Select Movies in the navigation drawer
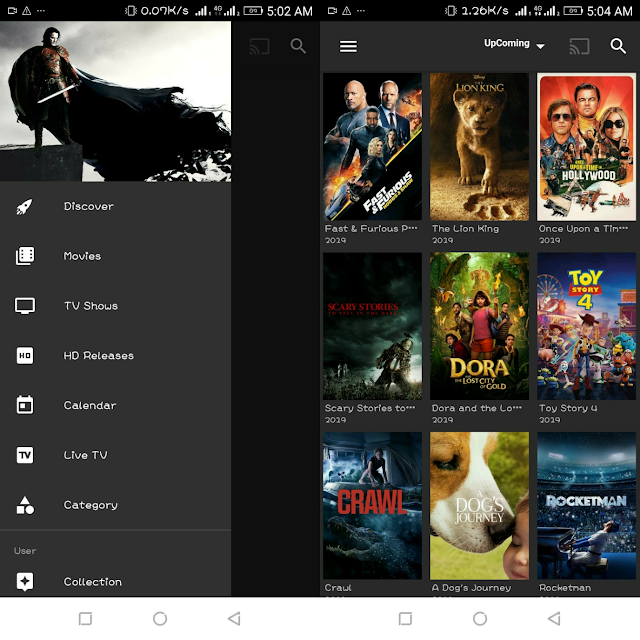 point(116,256)
